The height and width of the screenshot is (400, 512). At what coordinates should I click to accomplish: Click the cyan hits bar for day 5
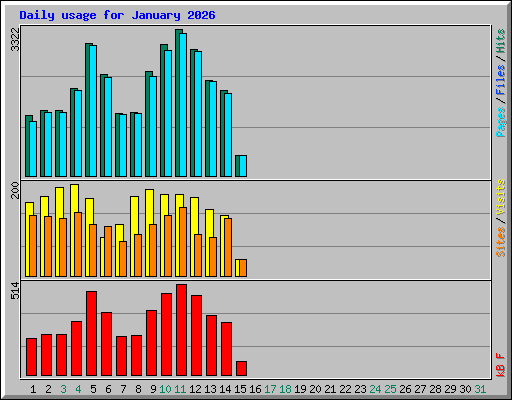[93, 111]
